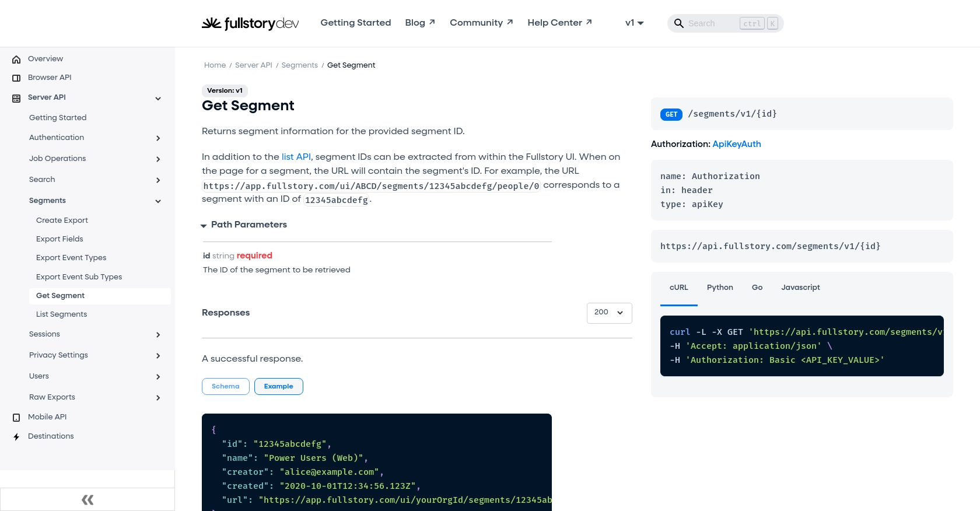Go to Segments in the breadcrumb
This screenshot has width=980, height=511.
(x=300, y=65)
